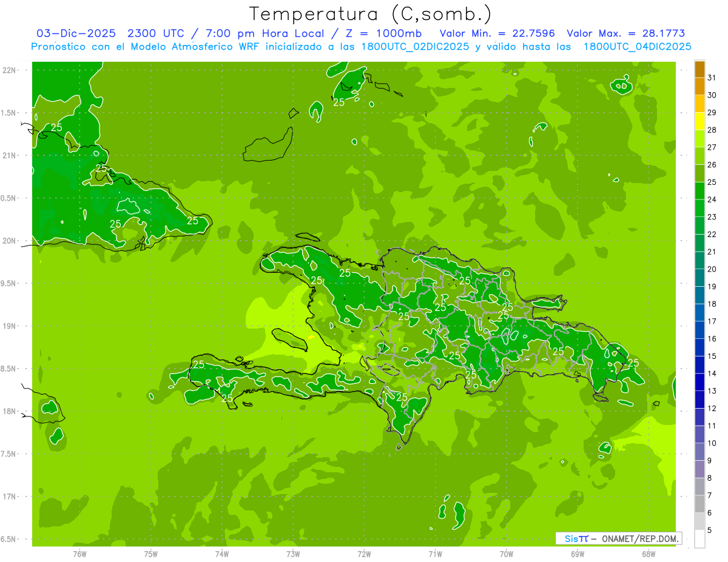The width and height of the screenshot is (728, 562).
Task: Click the legend value '7'
Action: [x=710, y=496]
